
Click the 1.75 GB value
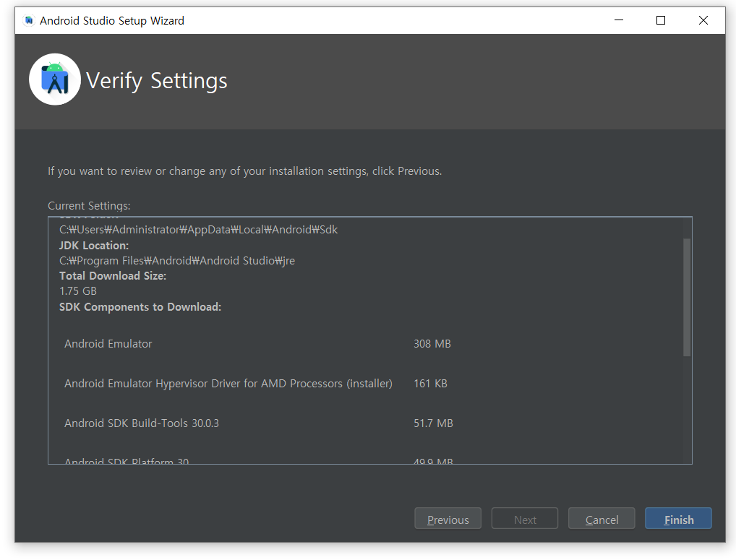[x=78, y=291]
